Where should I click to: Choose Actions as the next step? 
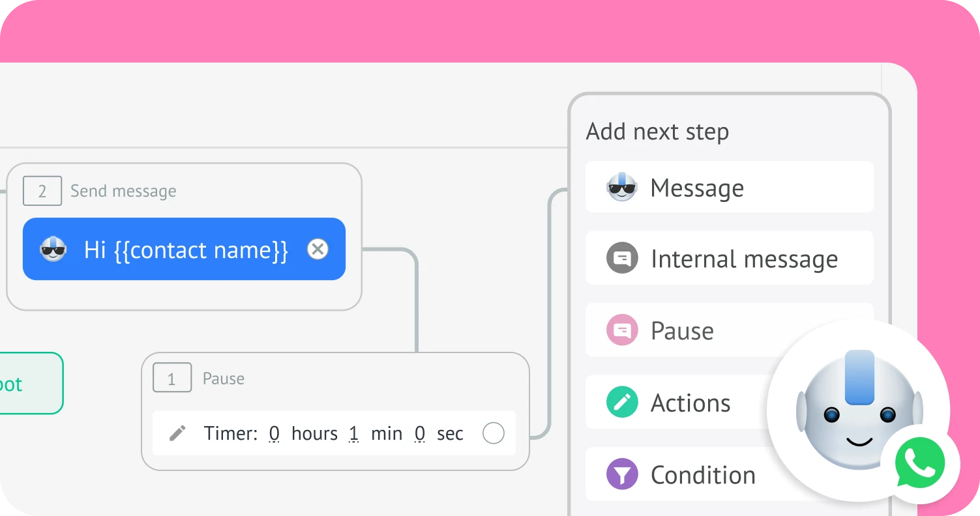point(690,403)
